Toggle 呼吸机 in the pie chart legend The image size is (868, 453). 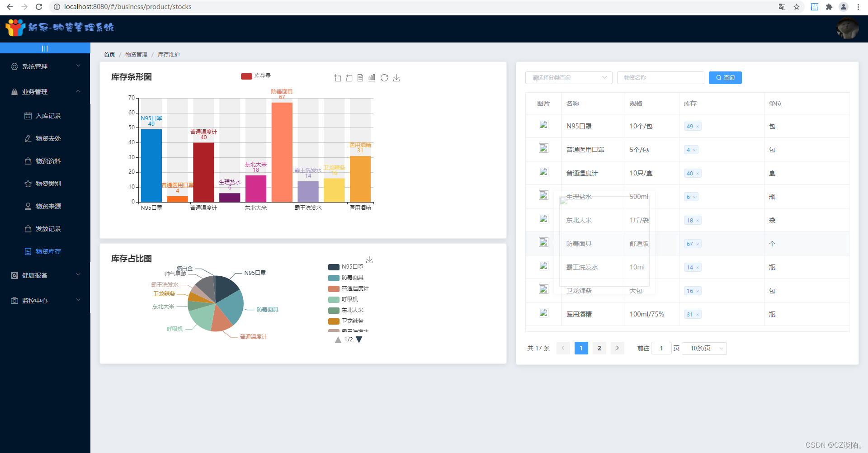click(343, 299)
